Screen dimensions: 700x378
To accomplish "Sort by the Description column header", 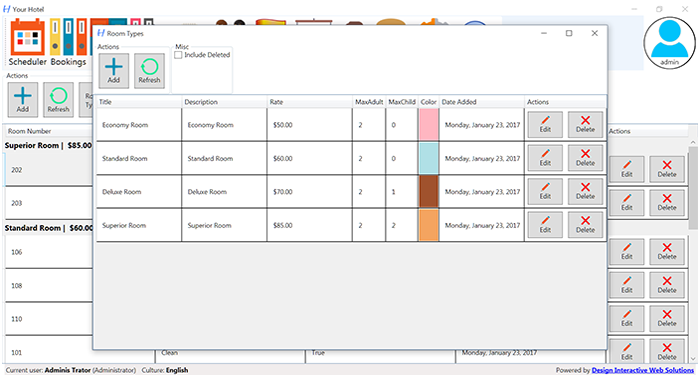I will tap(225, 102).
